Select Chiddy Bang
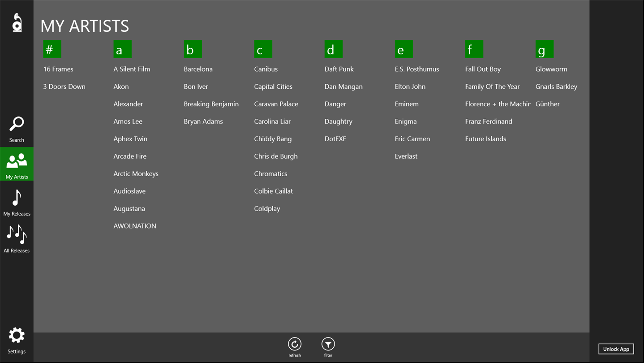The image size is (644, 363). pos(273,139)
